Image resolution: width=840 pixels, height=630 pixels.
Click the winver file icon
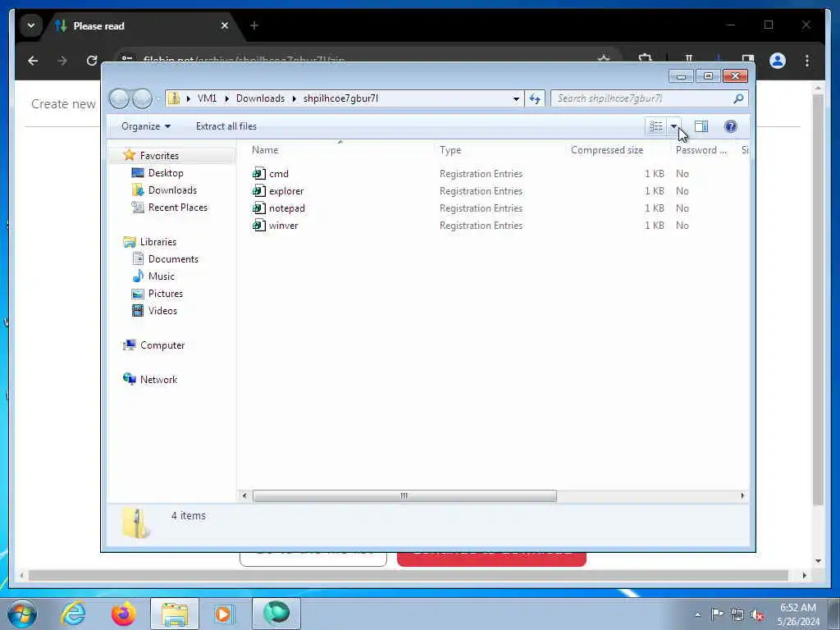pos(258,226)
